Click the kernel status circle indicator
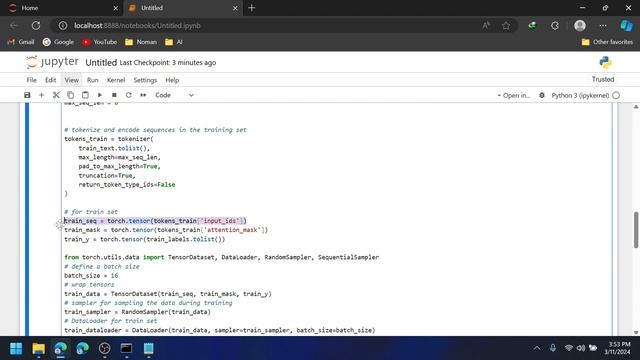The height and width of the screenshot is (360, 640). tap(616, 96)
